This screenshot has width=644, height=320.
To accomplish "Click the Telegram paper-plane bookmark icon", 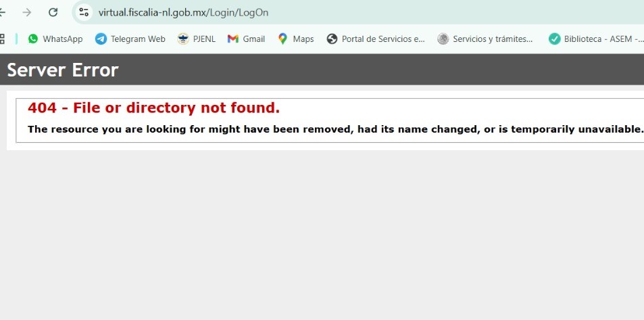I will click(101, 39).
